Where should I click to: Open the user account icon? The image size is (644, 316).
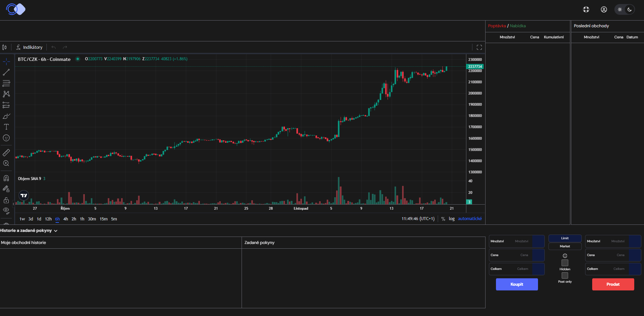[604, 9]
